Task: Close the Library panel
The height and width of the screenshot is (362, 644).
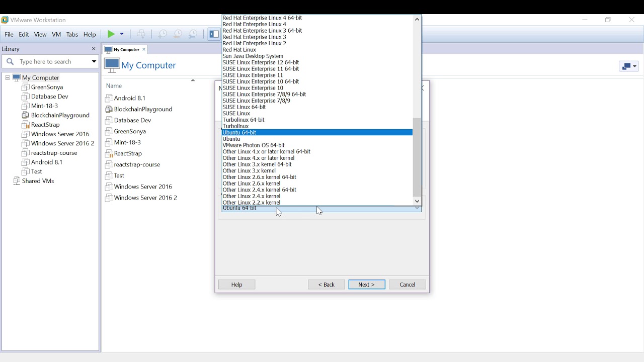Action: 94,49
